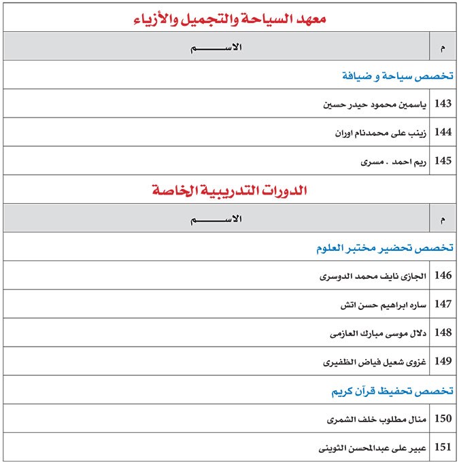Click row number 143
Screen dimensions: 476x467
443,103
